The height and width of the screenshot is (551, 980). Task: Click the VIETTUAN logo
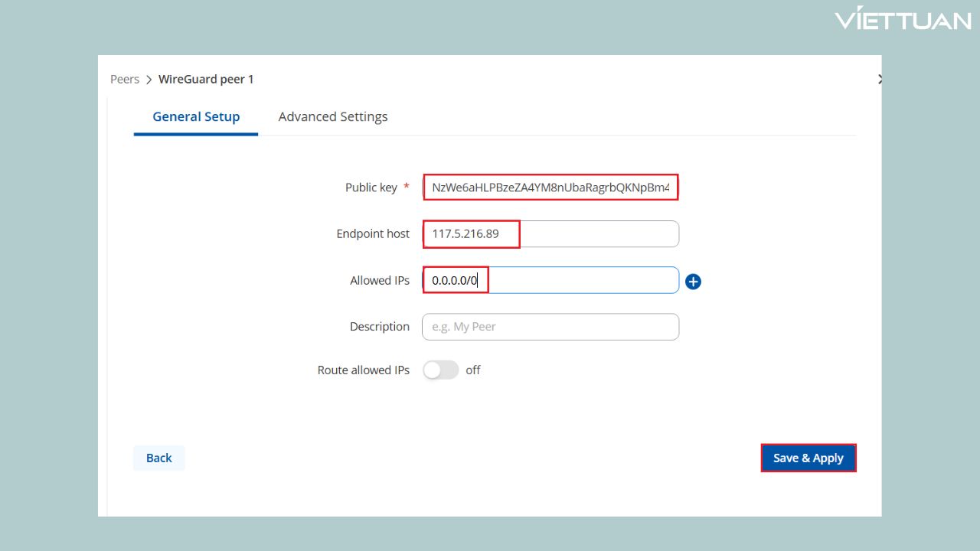903,20
